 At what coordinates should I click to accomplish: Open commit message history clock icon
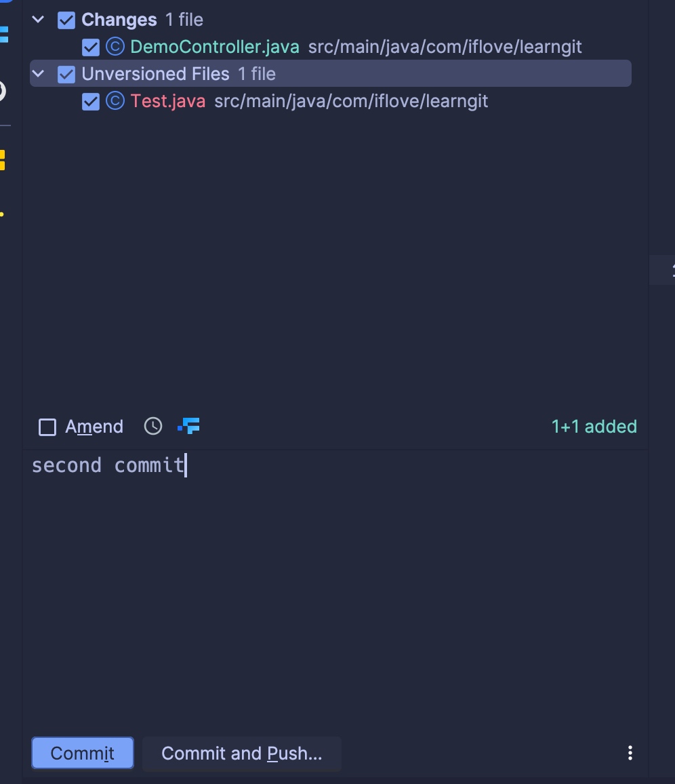tap(153, 427)
